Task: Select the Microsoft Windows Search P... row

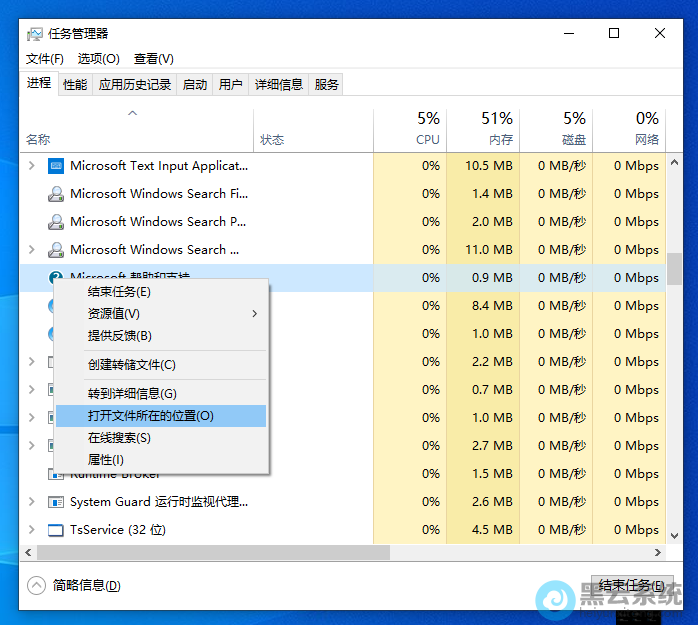Action: click(x=343, y=222)
